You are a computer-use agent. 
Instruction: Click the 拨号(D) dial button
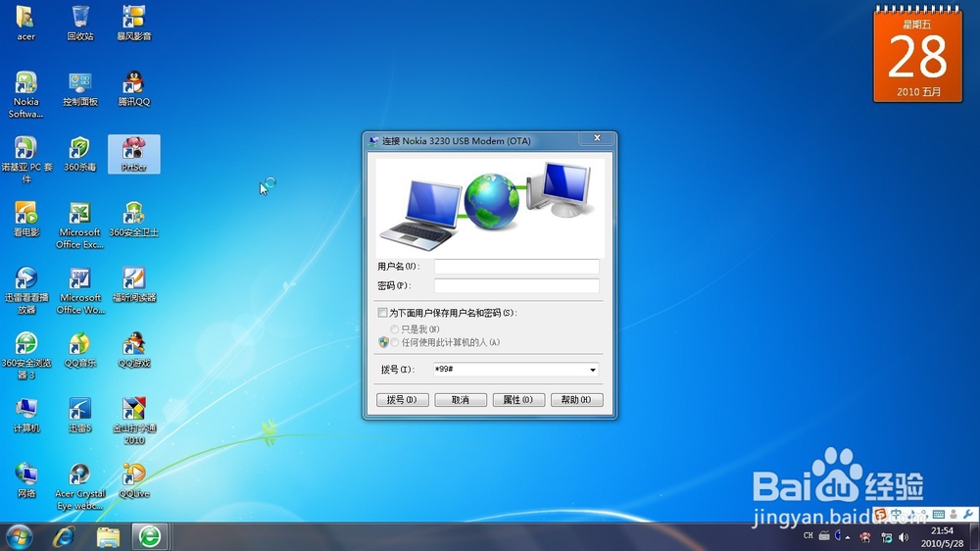tap(402, 400)
